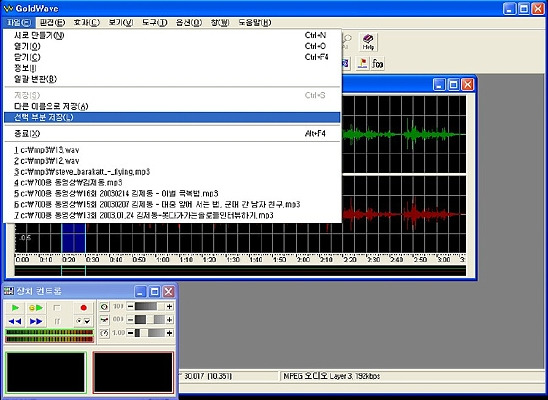Click the red right-channel waveform

coord(404,214)
